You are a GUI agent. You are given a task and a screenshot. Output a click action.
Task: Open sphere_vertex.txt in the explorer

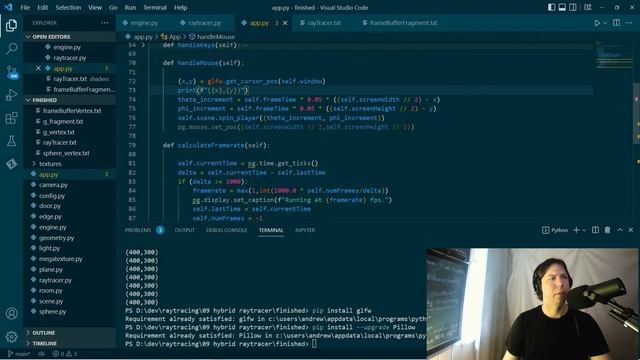66,153
